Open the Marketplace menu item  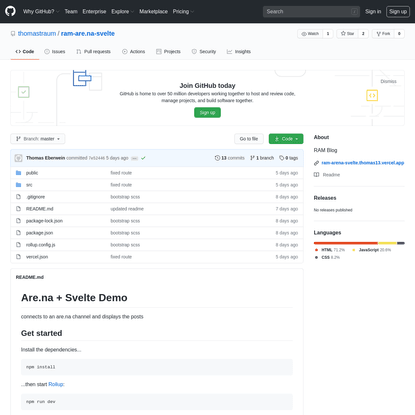point(153,11)
